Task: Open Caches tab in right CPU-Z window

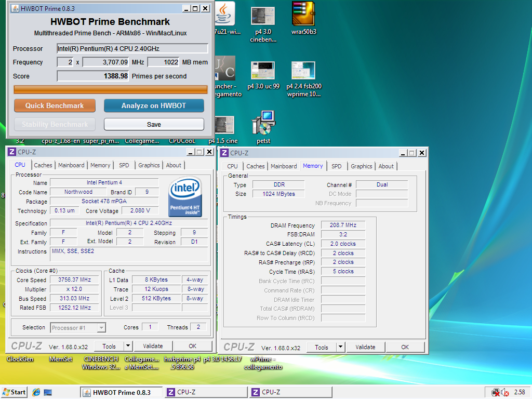Action: coord(256,166)
